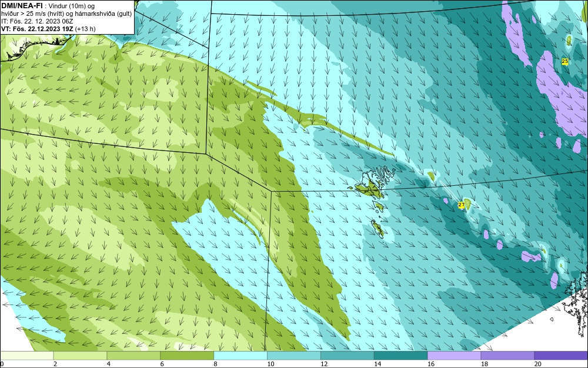Click the yellow gust marker labeled 27
The image size is (588, 368).
pyautogui.click(x=461, y=205)
